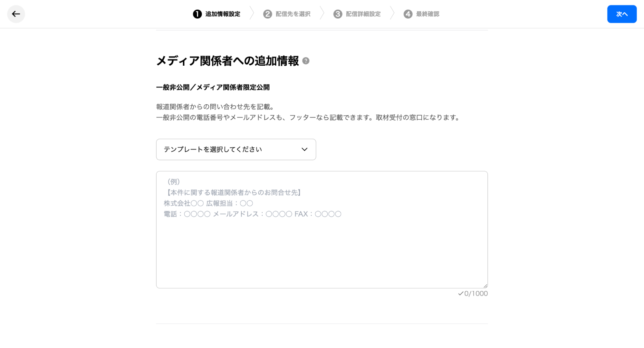Click the checkmark beside character count
The width and height of the screenshot is (644, 348).
coord(461,293)
